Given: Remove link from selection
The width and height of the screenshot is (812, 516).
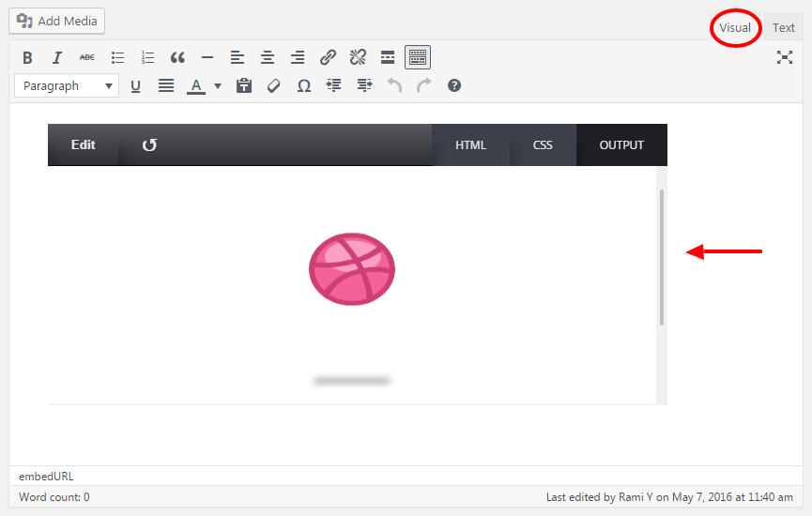Looking at the screenshot, I should [358, 57].
